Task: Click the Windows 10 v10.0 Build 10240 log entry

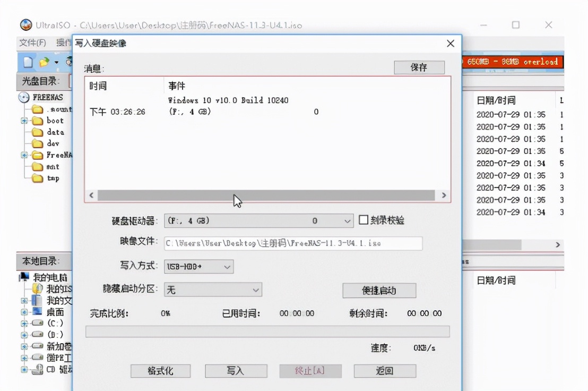Action: coord(228,100)
